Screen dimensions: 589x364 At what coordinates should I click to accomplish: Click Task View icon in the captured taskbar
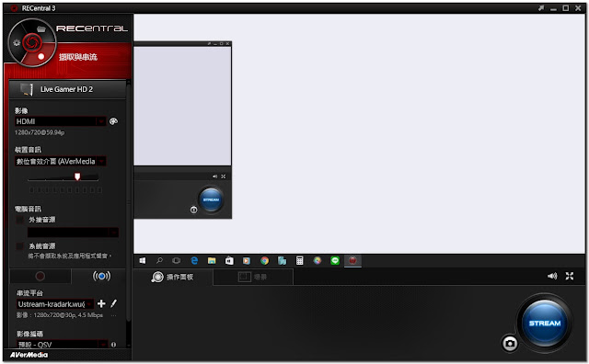click(176, 260)
